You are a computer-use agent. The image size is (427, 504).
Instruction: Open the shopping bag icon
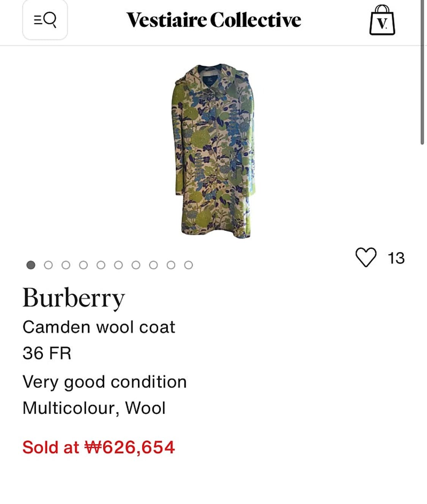(x=382, y=20)
